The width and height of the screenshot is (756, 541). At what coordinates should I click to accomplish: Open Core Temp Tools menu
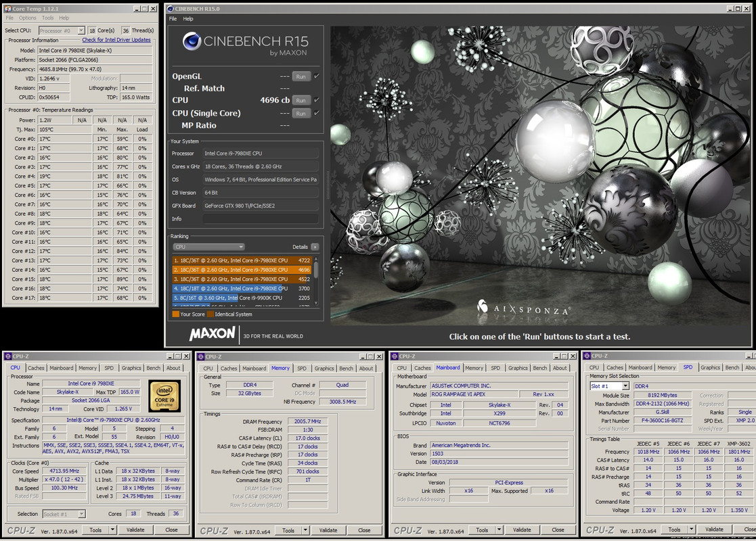click(48, 18)
